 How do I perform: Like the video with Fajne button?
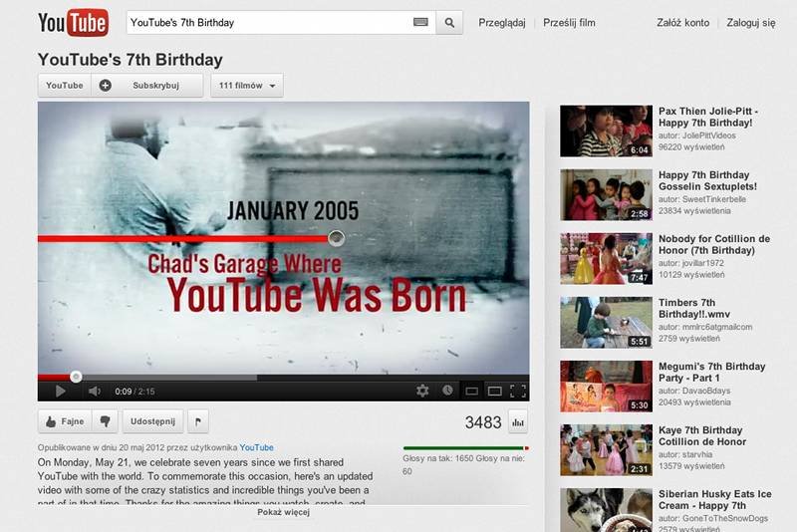(65, 421)
